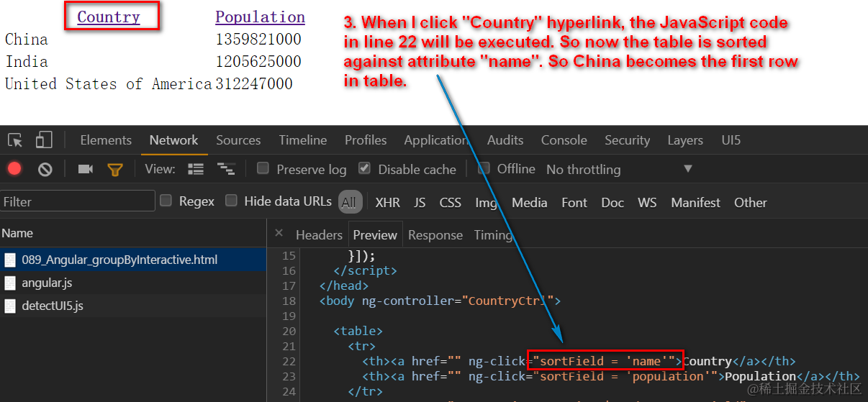Filter requests by Manifest type

tap(696, 203)
